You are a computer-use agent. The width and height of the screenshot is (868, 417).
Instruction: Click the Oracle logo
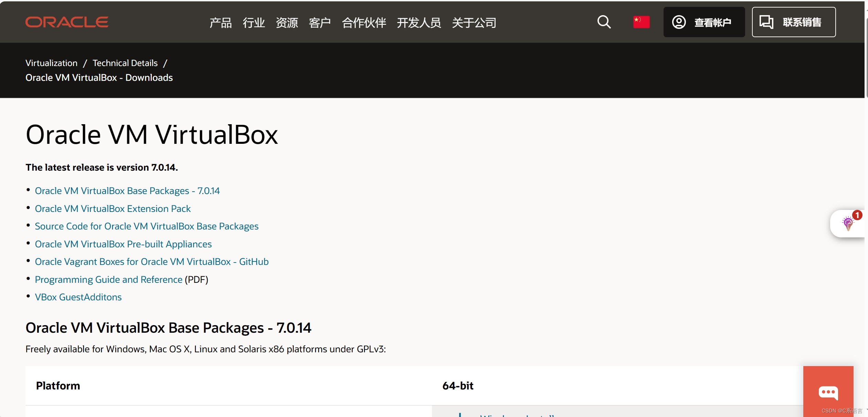tap(67, 22)
